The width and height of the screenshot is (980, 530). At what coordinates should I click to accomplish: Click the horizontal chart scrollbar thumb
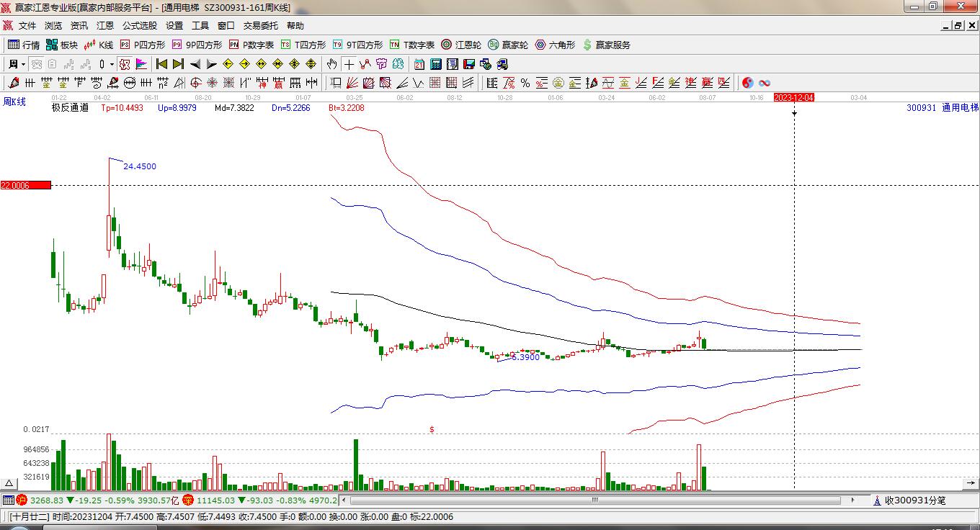click(x=595, y=500)
